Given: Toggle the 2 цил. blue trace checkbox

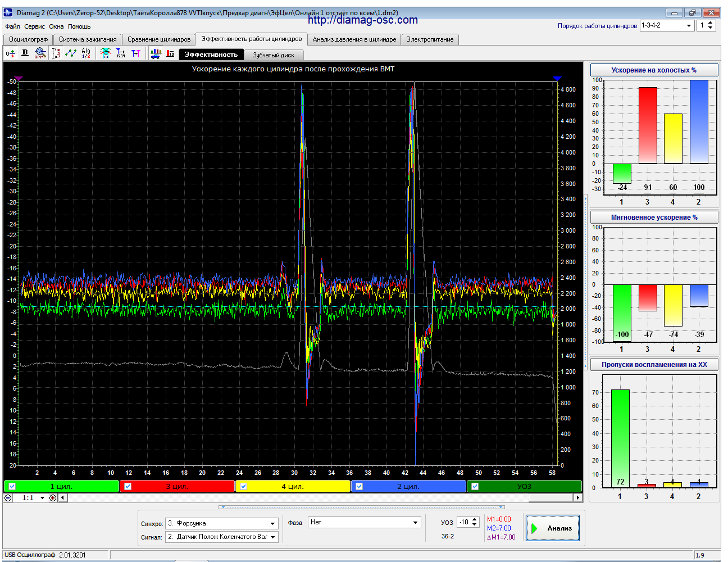Looking at the screenshot, I should coord(360,487).
